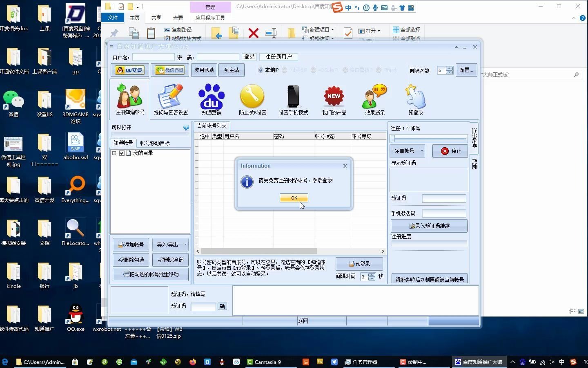The width and height of the screenshot is (588, 368).
Task: Click the red X delete icon in Explorer ribbon
Action: pyautogui.click(x=254, y=33)
